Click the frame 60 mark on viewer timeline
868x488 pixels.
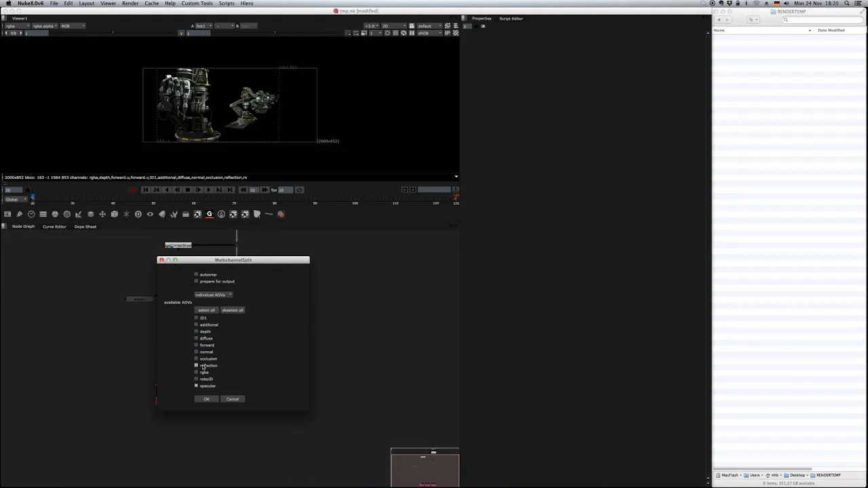pyautogui.click(x=193, y=202)
